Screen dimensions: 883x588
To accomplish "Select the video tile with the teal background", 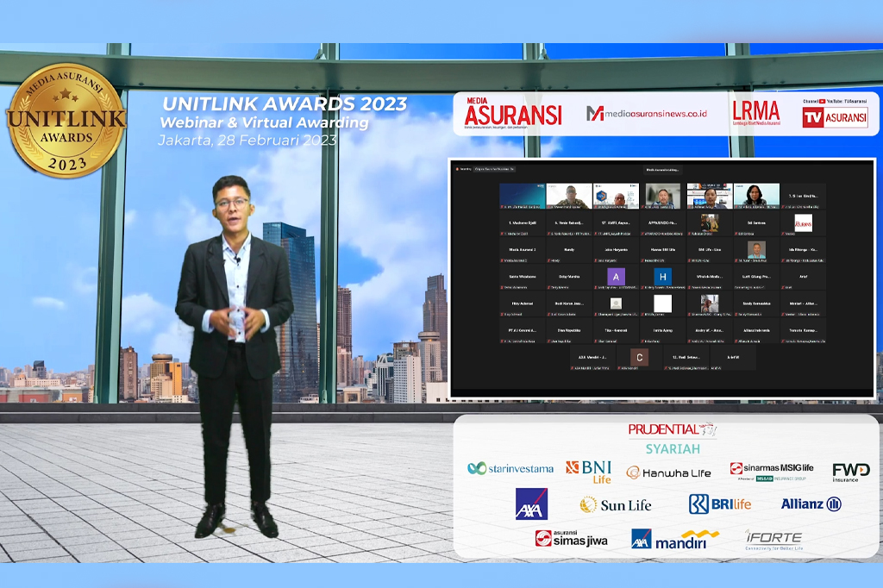I will tap(522, 196).
